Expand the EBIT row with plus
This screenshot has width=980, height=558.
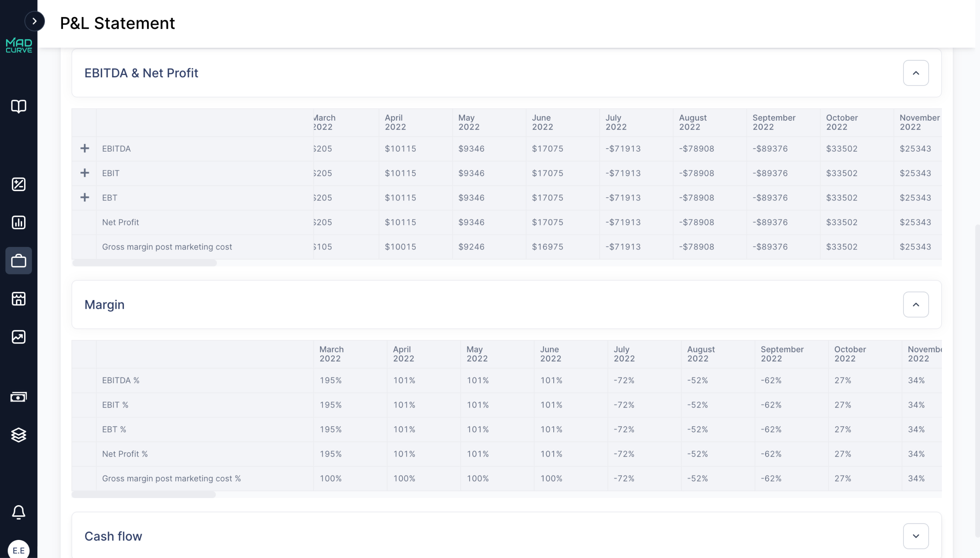click(85, 173)
